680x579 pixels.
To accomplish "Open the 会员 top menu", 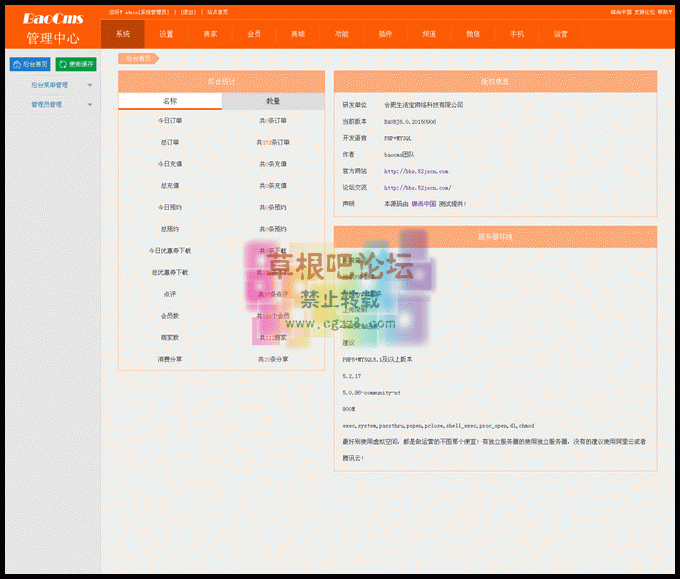I will pyautogui.click(x=254, y=34).
